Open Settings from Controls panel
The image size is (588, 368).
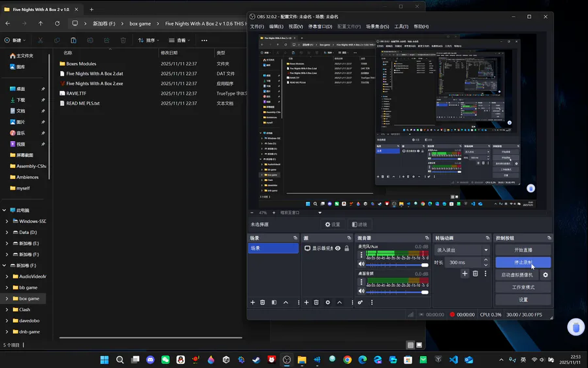pyautogui.click(x=523, y=300)
